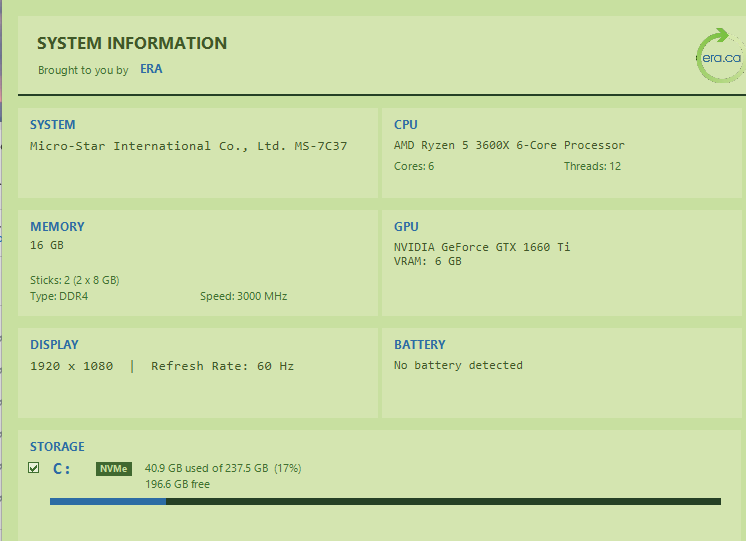Screen dimensions: 746x541
Task: Select the C: drive label
Action: pos(61,469)
